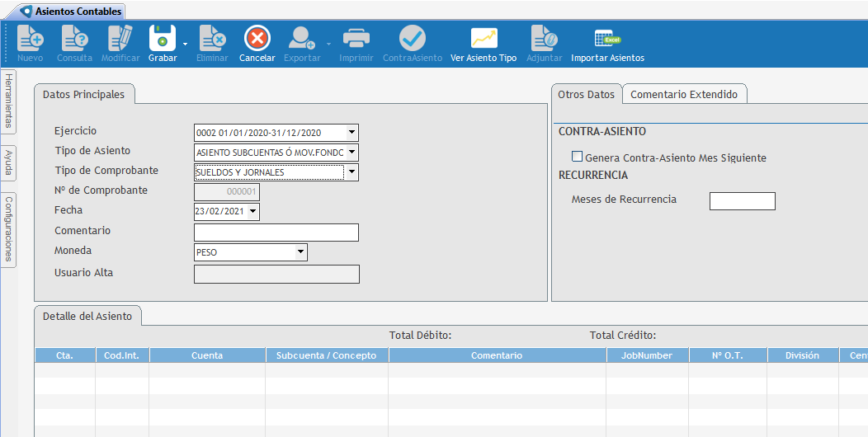The height and width of the screenshot is (437, 868).
Task: Open the Herramientas side tab
Action: tap(8, 101)
